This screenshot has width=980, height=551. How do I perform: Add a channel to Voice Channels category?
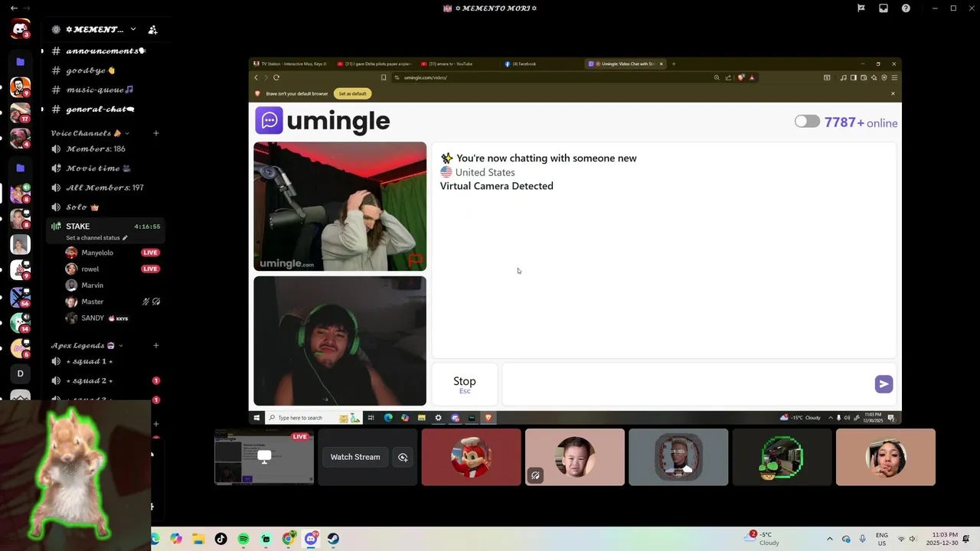point(155,133)
